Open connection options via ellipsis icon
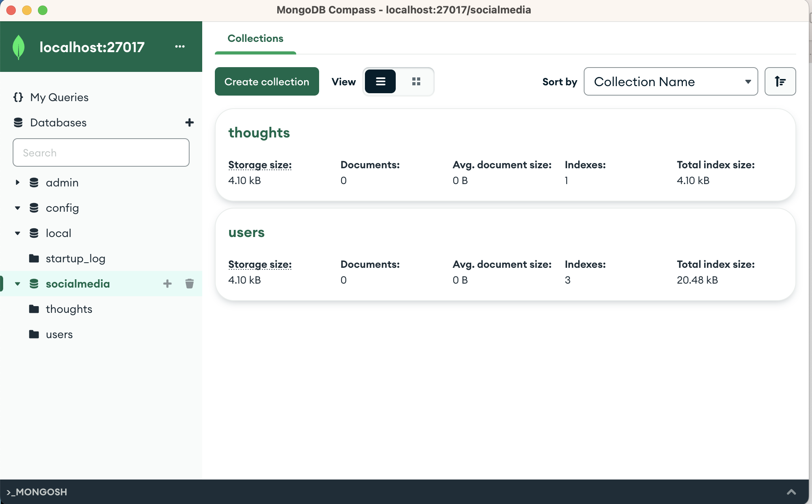 [x=180, y=46]
